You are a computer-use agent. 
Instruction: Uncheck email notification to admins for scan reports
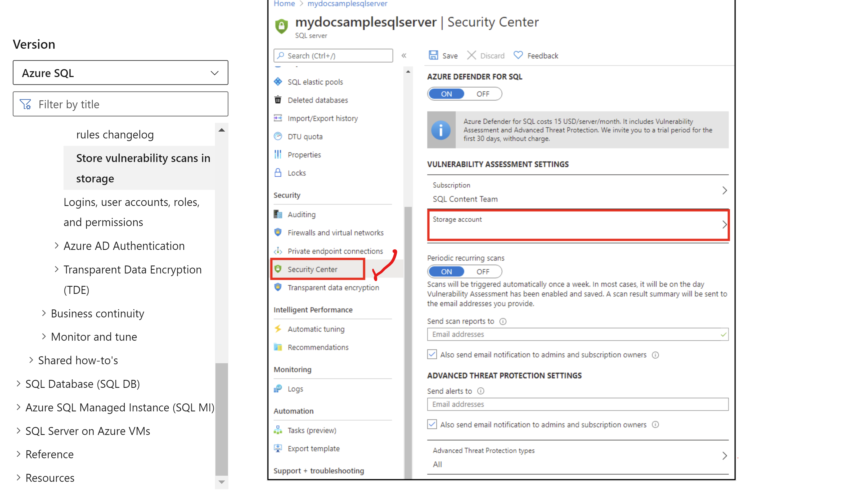click(432, 354)
